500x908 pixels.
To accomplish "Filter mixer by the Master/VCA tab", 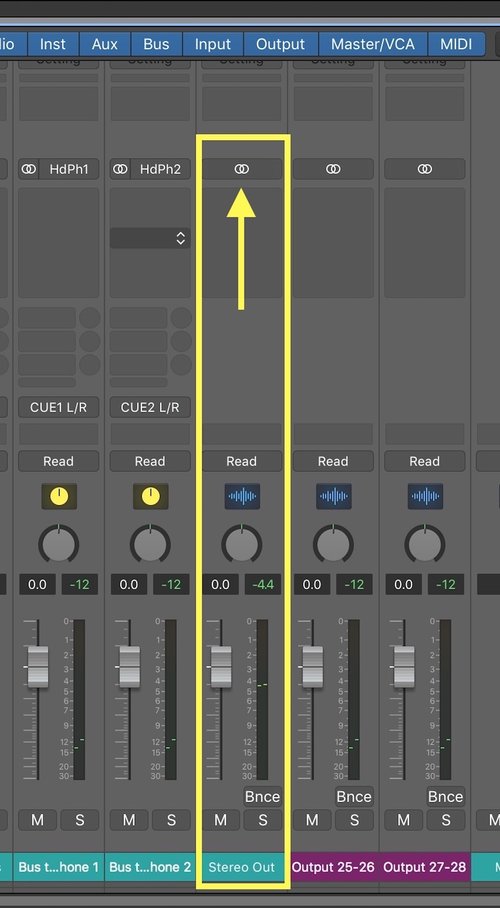I will tap(373, 44).
